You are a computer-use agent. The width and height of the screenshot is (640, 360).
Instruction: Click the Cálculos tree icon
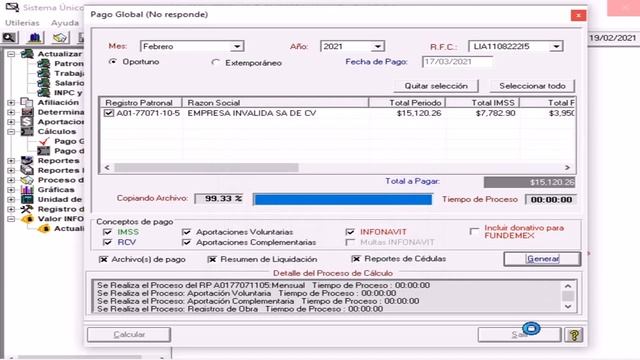click(27, 131)
